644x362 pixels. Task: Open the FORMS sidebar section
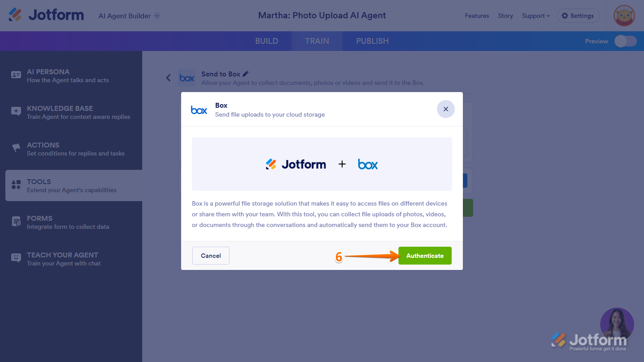[x=74, y=222]
